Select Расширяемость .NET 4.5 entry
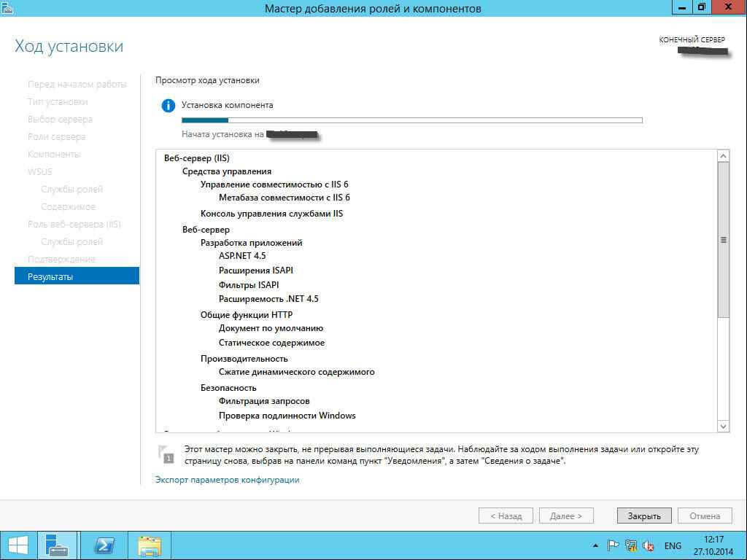Screen dimensions: 747x560 pos(268,299)
